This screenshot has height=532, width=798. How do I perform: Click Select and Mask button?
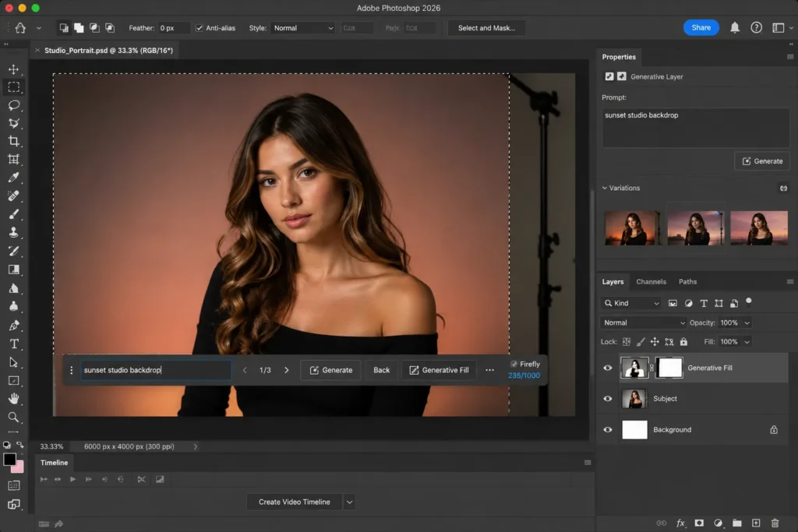click(x=486, y=28)
